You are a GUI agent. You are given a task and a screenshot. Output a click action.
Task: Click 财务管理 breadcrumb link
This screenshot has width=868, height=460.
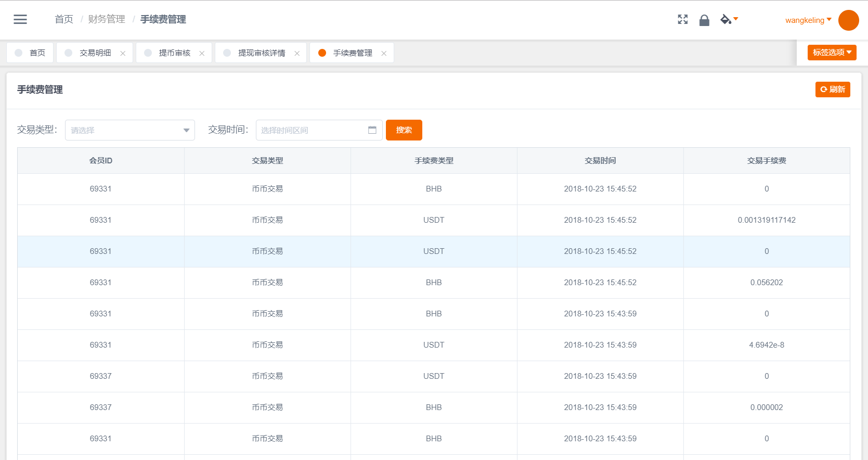[x=107, y=19]
